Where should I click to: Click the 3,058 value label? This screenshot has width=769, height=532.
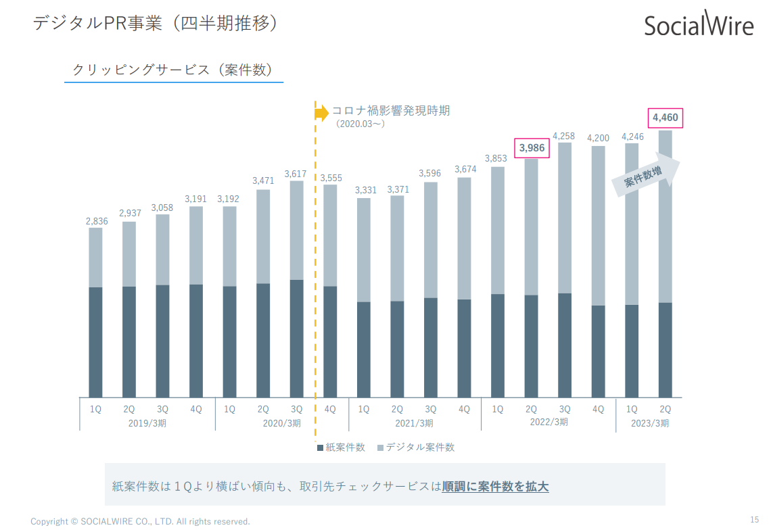(x=162, y=208)
